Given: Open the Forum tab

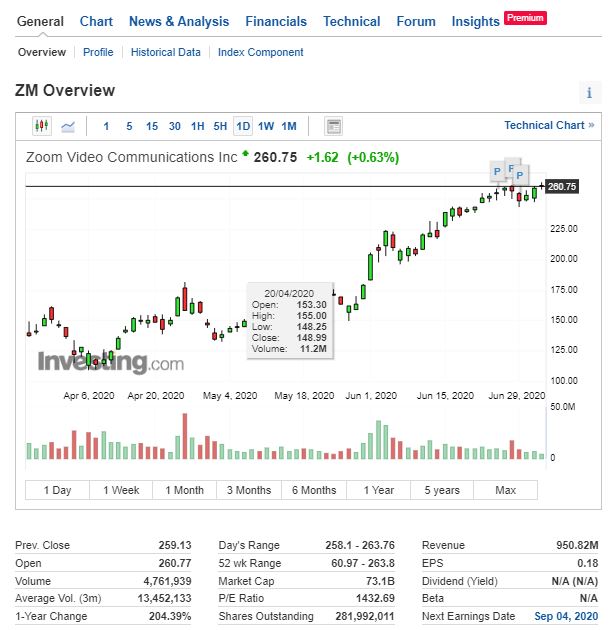Looking at the screenshot, I should tap(416, 22).
